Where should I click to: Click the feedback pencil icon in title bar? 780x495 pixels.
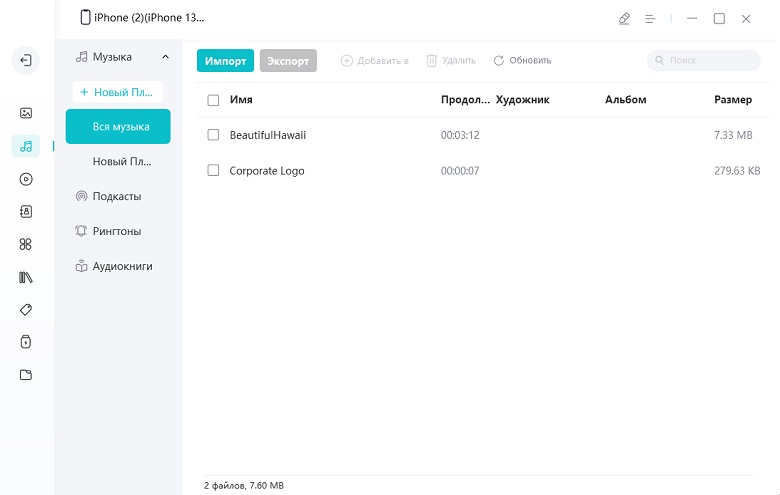pyautogui.click(x=624, y=19)
